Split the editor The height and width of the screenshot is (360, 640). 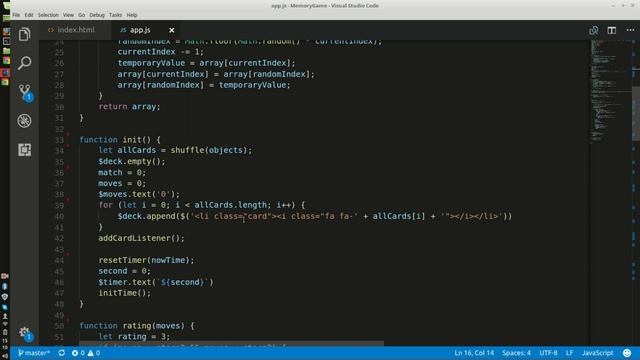click(611, 30)
